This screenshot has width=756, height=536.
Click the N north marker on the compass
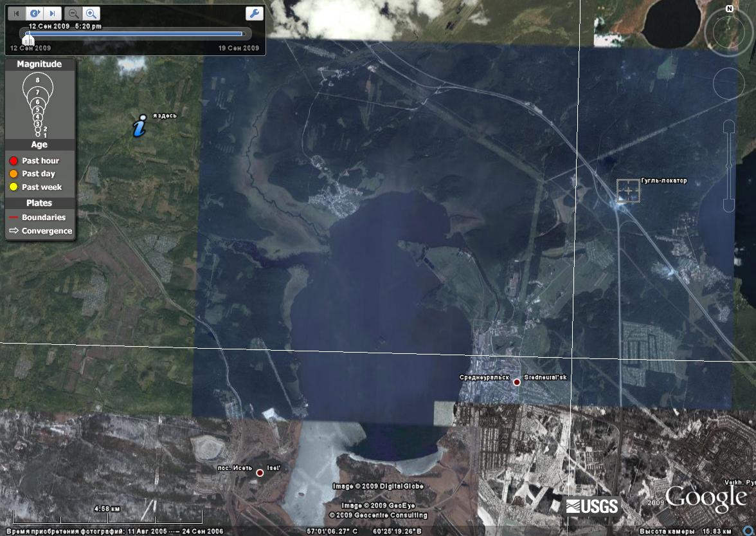click(730, 8)
